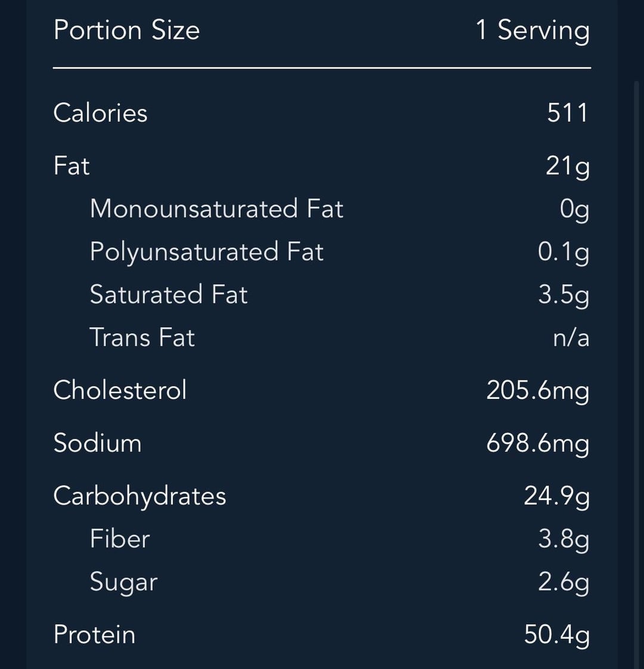Select the Portion Size label

point(126,30)
